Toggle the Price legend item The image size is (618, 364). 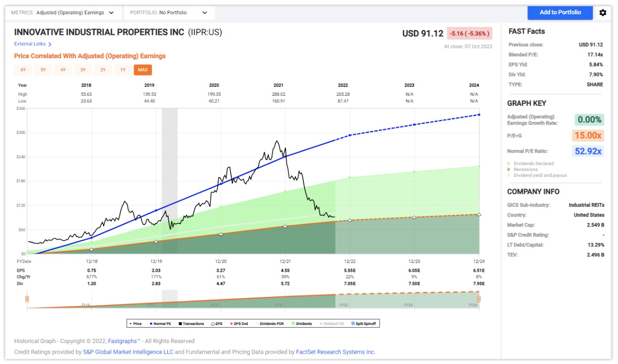135,324
